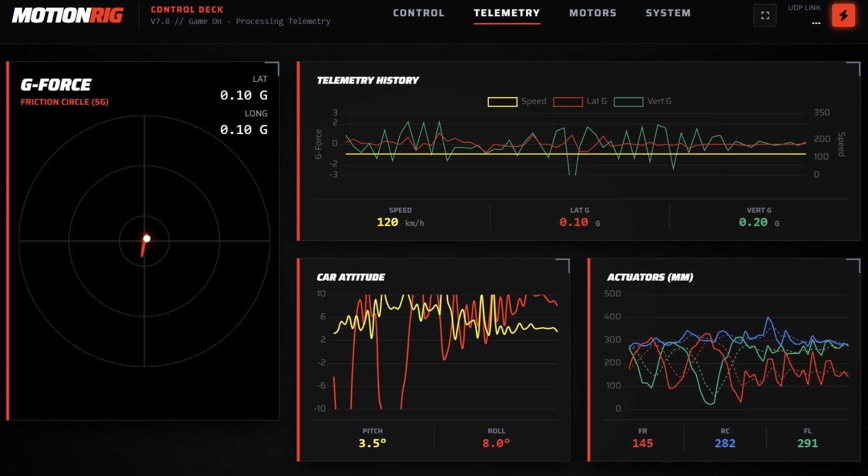868x476 pixels.
Task: Click the PITCH value 3.5°
Action: [x=372, y=443]
